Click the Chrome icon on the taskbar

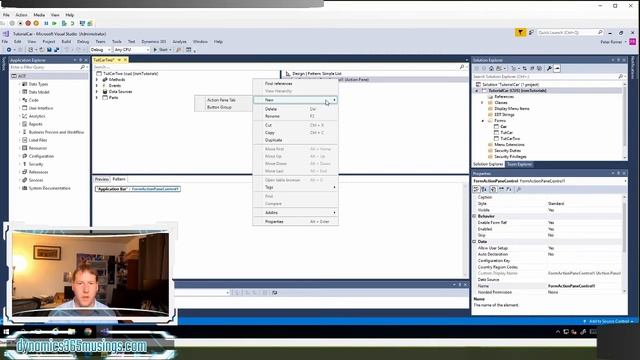(88, 331)
